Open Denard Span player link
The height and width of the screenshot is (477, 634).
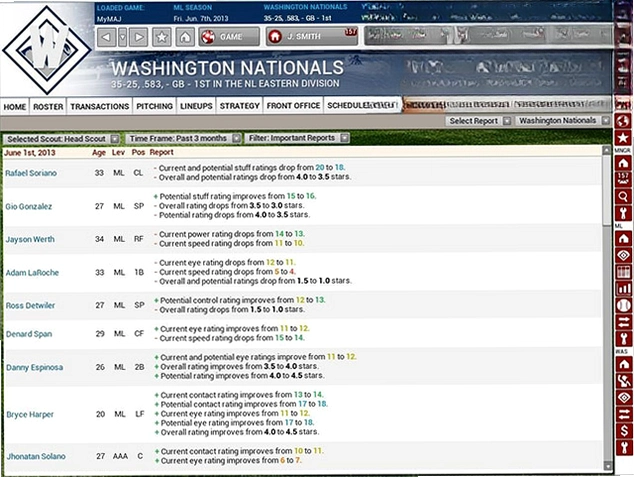click(x=29, y=334)
